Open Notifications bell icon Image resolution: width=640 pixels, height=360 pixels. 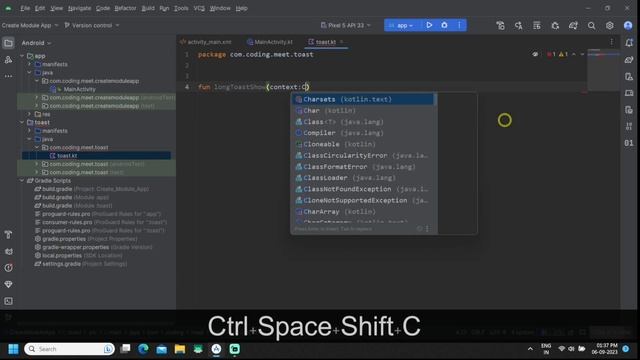pos(629,43)
